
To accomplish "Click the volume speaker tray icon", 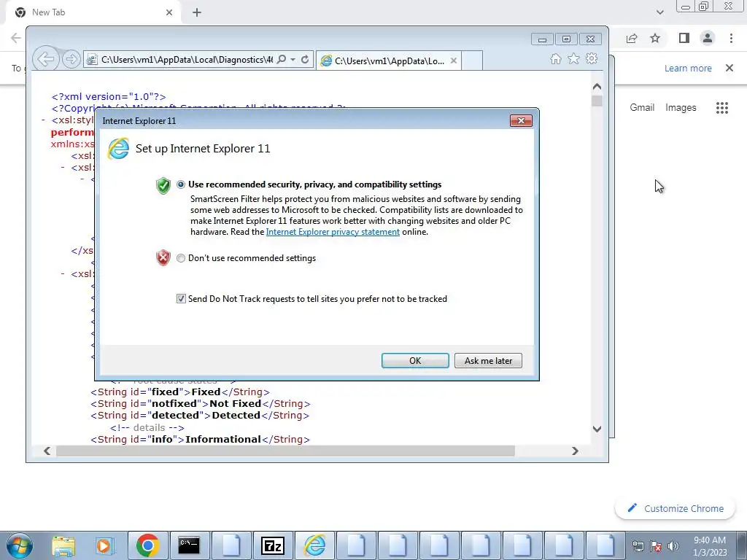I will point(673,546).
